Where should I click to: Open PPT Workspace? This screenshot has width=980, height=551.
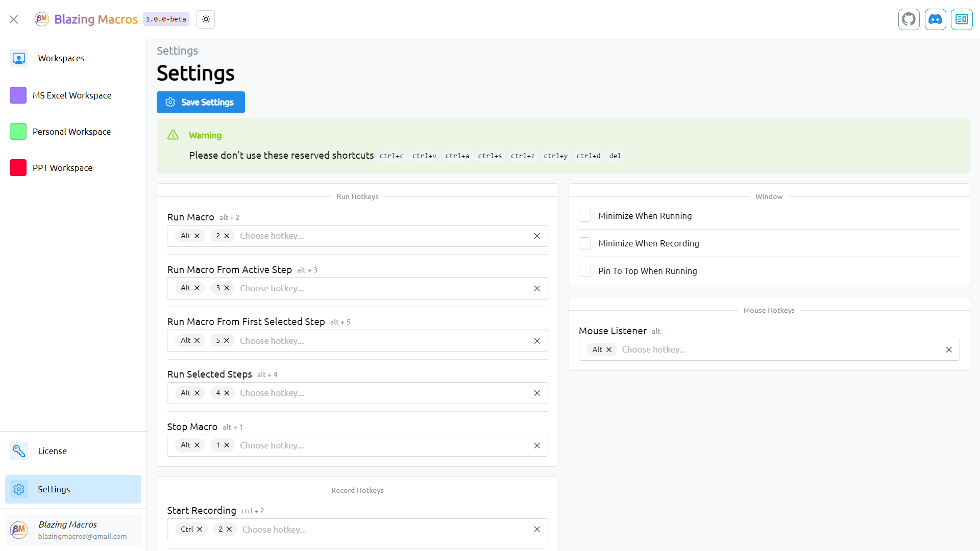pyautogui.click(x=73, y=168)
